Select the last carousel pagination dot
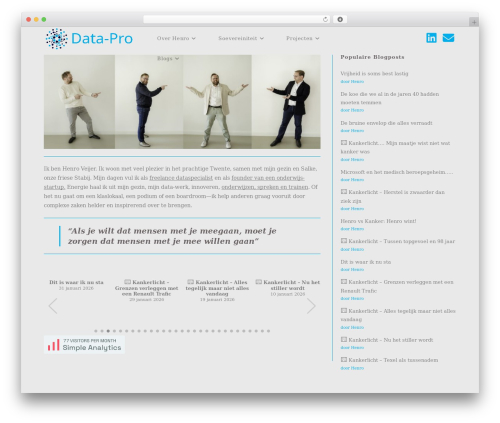 269,331
